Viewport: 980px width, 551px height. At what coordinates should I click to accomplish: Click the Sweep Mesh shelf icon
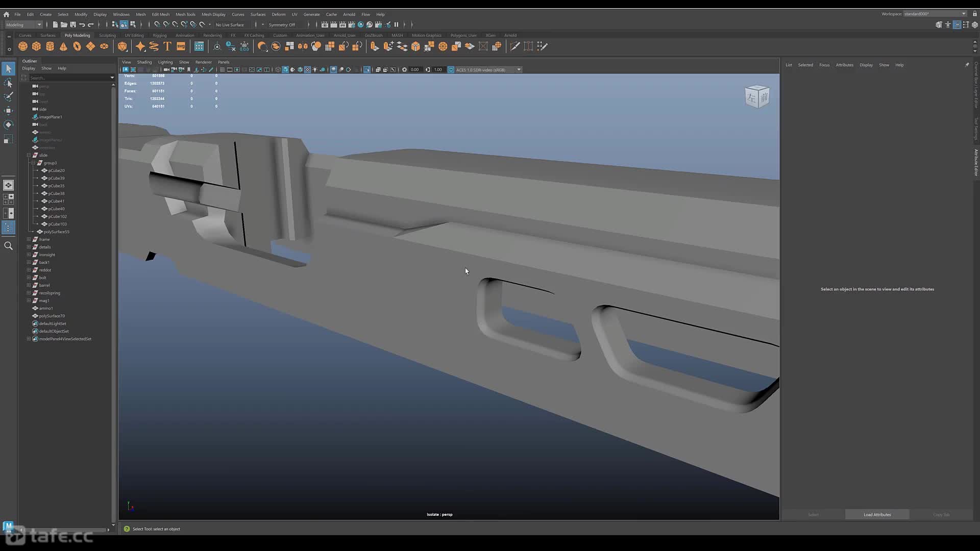click(154, 46)
